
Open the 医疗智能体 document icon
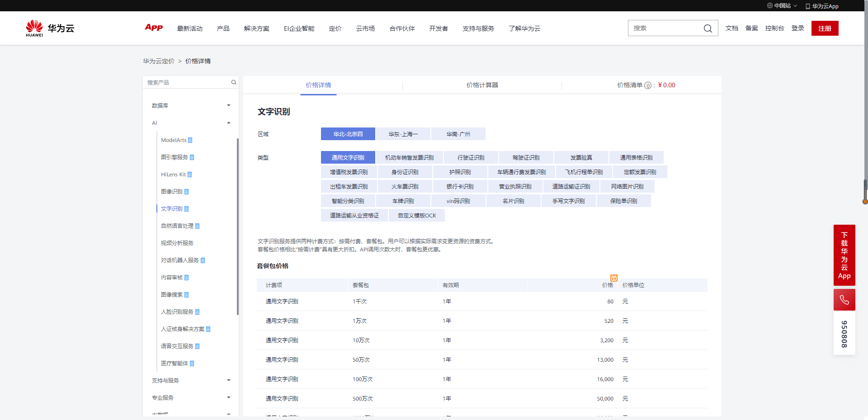[x=192, y=363]
